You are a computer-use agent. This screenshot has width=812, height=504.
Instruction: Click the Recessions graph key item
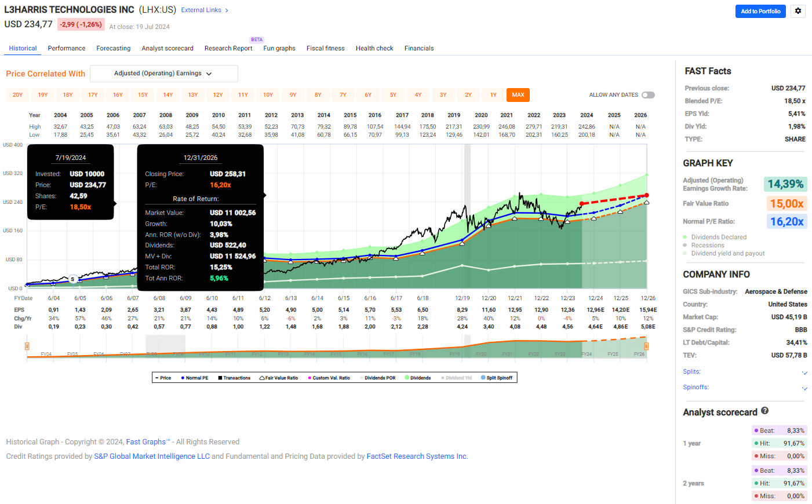[703, 246]
